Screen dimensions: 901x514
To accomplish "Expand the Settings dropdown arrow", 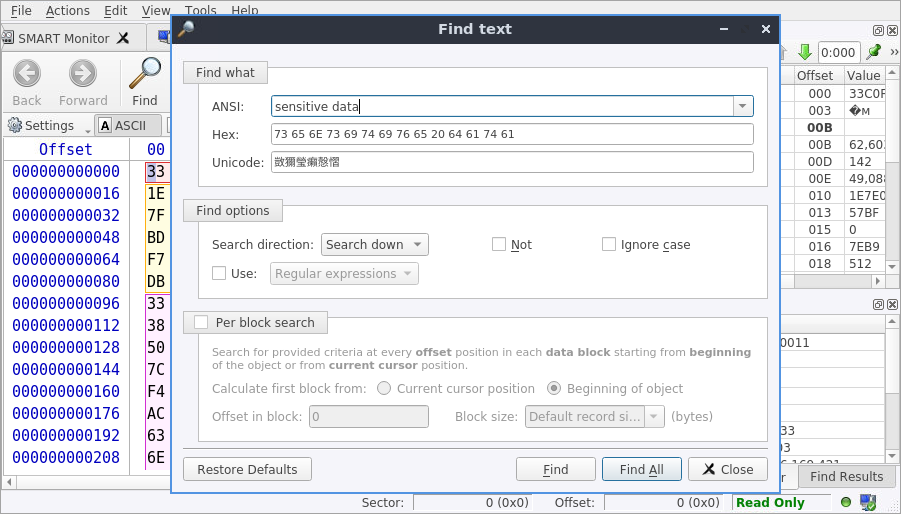I will click(x=88, y=130).
